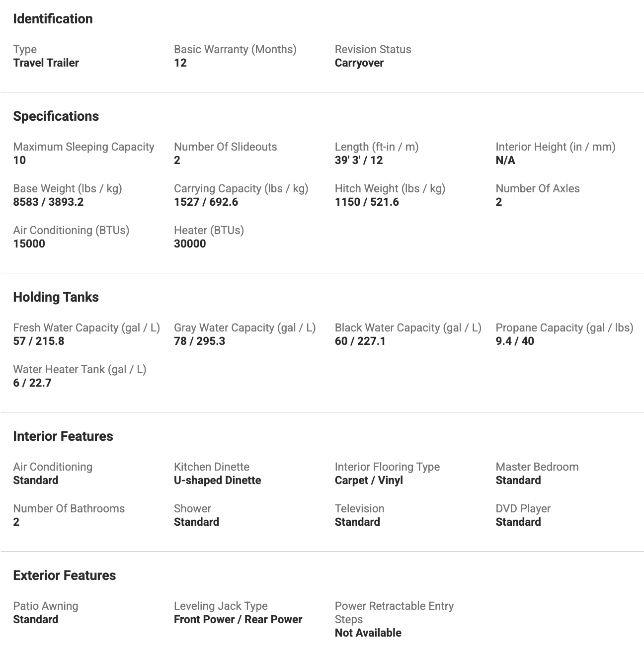The image size is (644, 654).
Task: Select the Front Power / Rear Power value
Action: click(238, 619)
